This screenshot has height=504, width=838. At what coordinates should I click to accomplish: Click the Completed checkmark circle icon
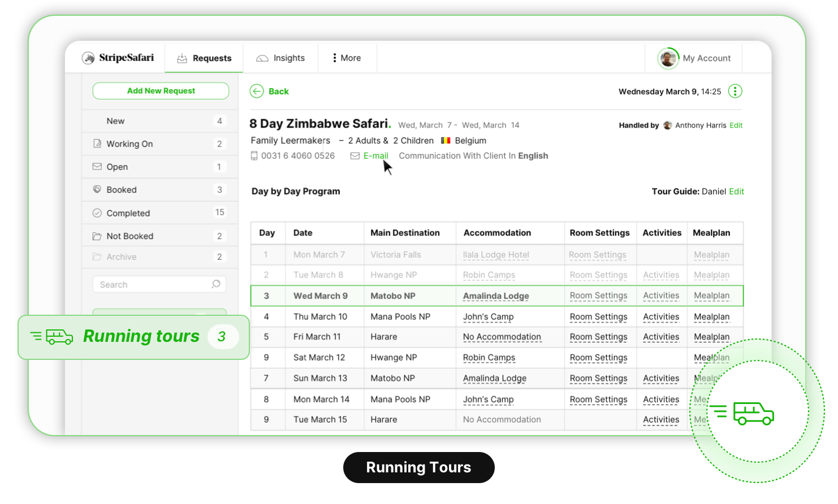97,213
